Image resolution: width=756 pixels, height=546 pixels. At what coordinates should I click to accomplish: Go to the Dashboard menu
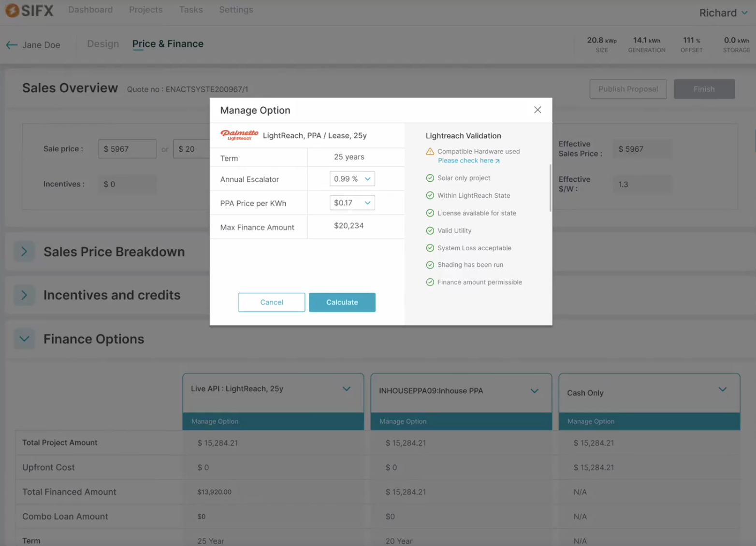90,10
